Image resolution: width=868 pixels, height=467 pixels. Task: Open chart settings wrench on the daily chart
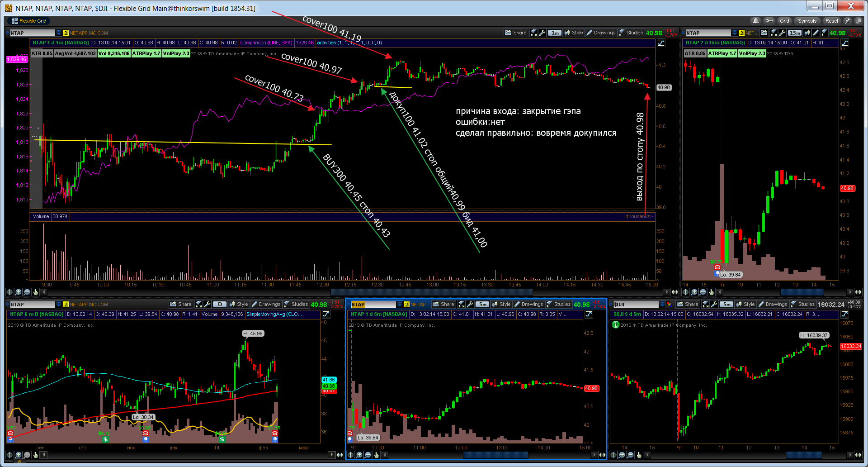click(208, 304)
